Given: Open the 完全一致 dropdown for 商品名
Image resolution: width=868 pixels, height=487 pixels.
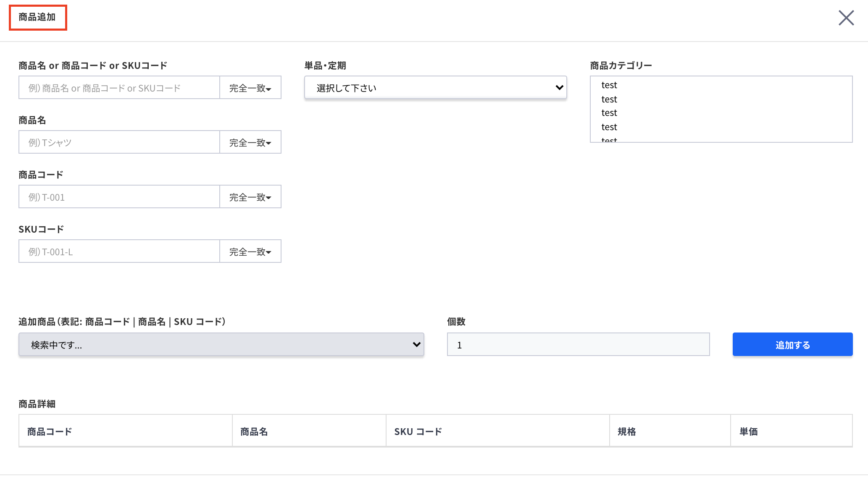Looking at the screenshot, I should pyautogui.click(x=250, y=142).
